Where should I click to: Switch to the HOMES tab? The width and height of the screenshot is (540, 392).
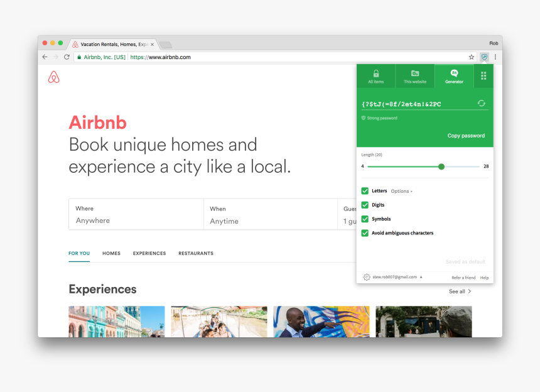tap(111, 253)
